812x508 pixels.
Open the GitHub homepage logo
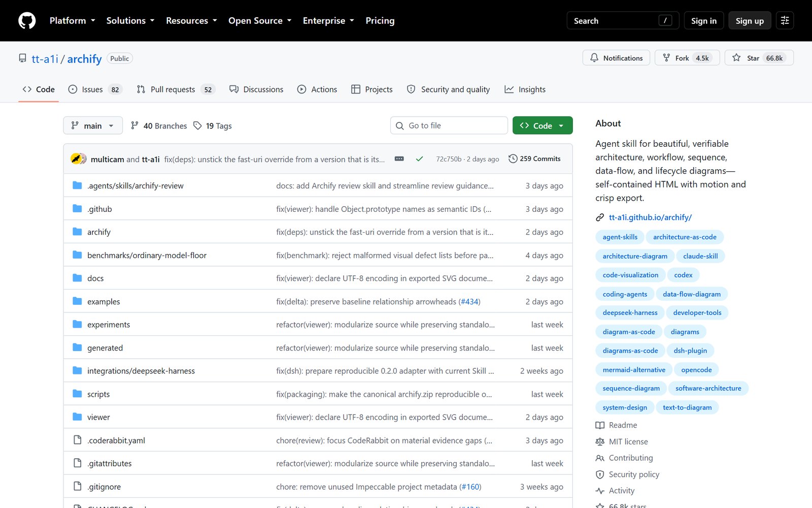click(x=27, y=21)
